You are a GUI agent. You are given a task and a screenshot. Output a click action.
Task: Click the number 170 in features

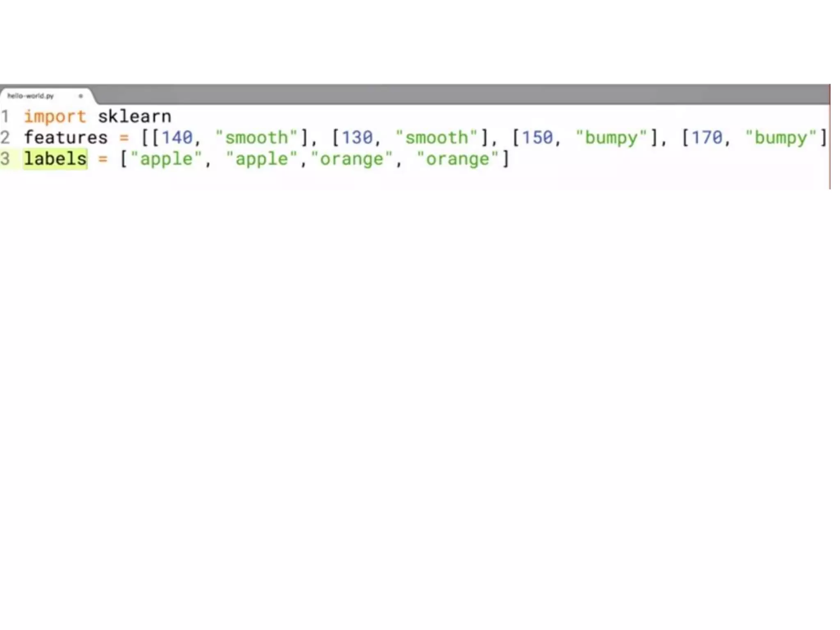707,137
